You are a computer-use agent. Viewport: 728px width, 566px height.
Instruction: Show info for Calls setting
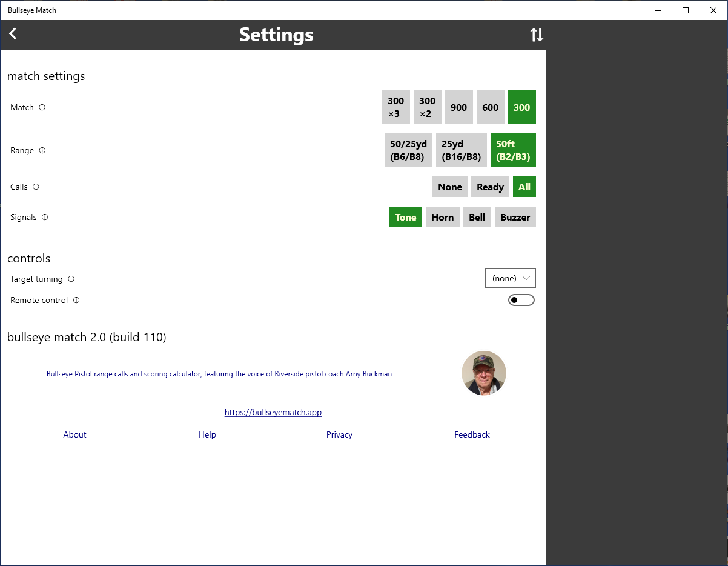pyautogui.click(x=36, y=187)
